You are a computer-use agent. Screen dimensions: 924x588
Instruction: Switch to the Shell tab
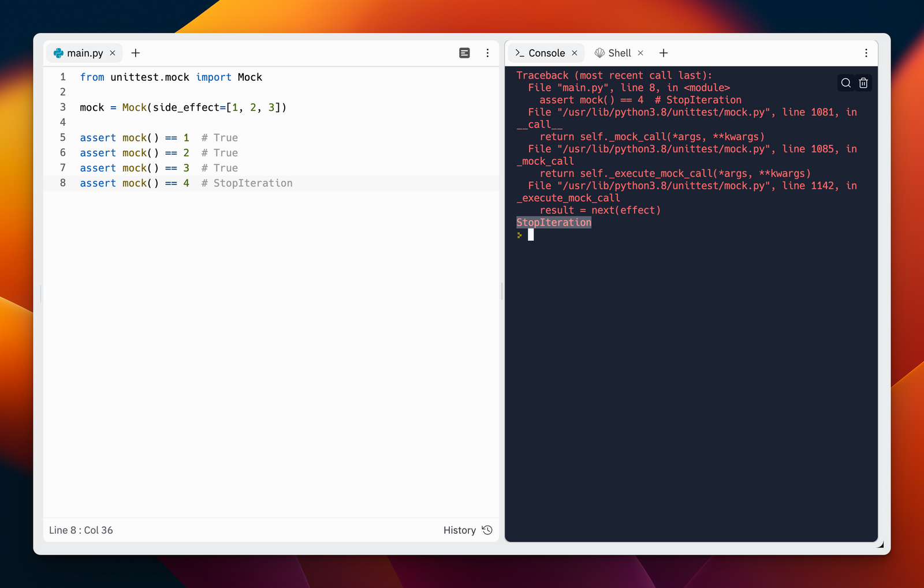(619, 53)
